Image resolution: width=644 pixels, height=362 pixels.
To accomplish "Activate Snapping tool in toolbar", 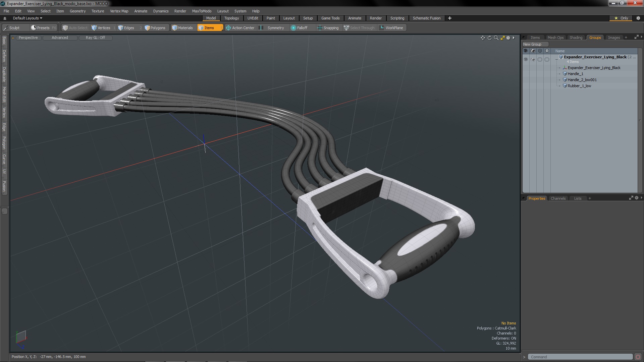I will (x=328, y=28).
